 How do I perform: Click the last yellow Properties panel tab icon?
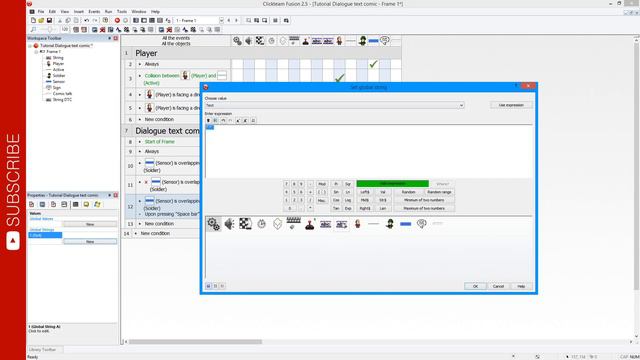tap(97, 204)
